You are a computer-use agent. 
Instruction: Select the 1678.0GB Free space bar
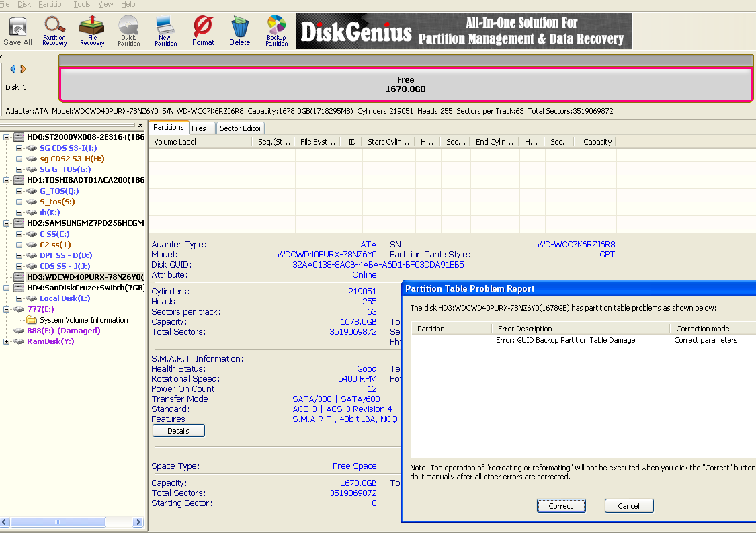tap(405, 85)
